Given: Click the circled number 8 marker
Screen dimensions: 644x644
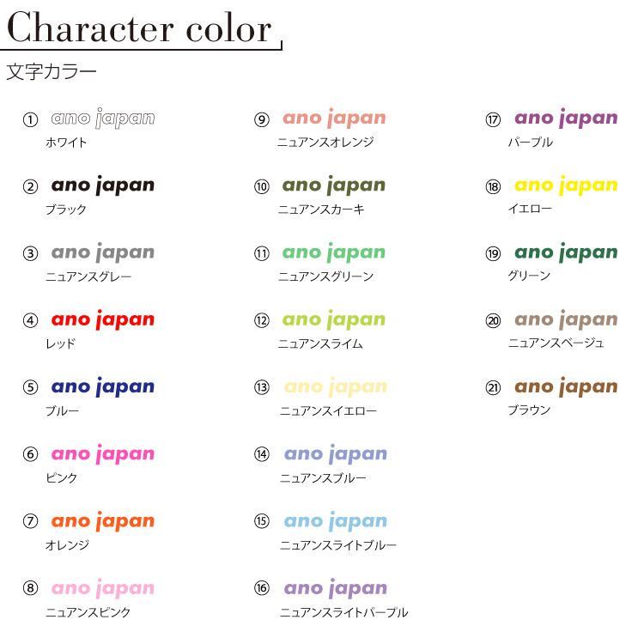Looking at the screenshot, I should pyautogui.click(x=31, y=588).
